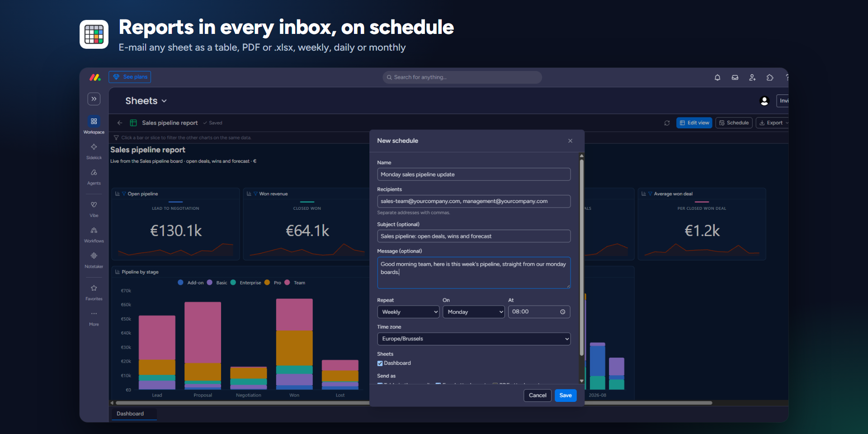This screenshot has width=868, height=434.
Task: Click the Message text area
Action: (474, 273)
